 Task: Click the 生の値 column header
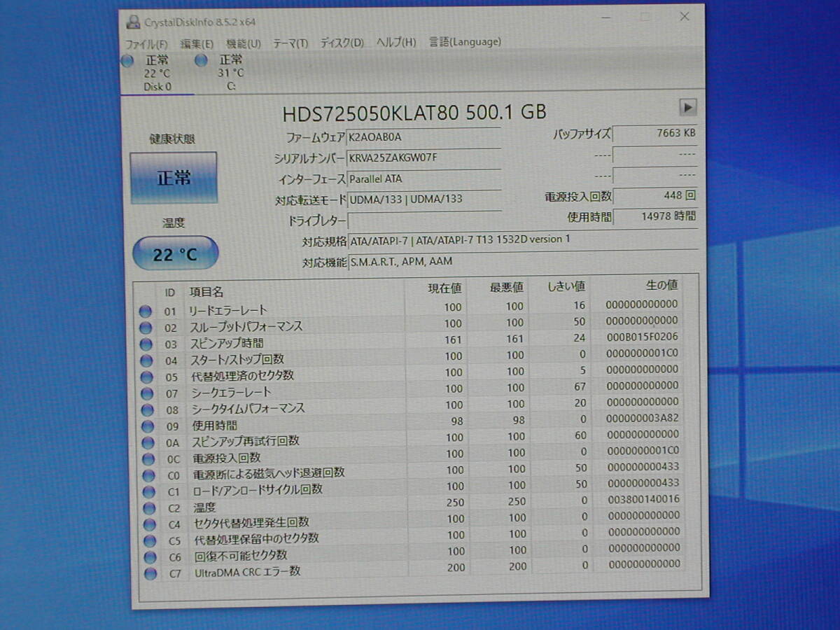pos(661,286)
